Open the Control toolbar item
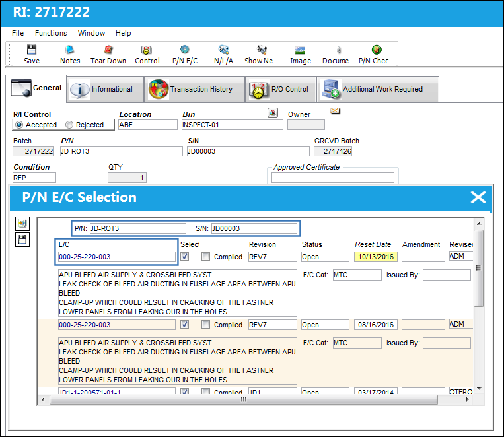This screenshot has width=504, height=437. (147, 54)
